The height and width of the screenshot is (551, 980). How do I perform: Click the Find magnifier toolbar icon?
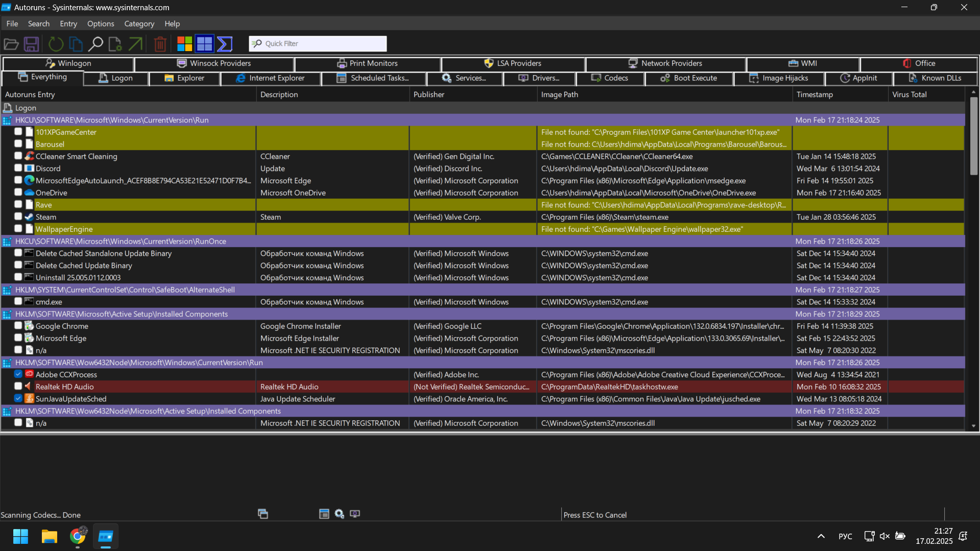(x=95, y=44)
